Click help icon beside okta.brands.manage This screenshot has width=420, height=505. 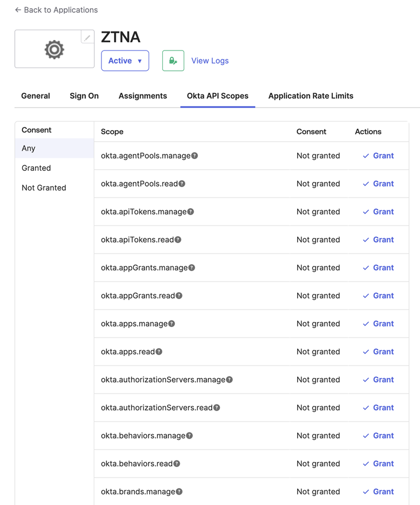pyautogui.click(x=179, y=492)
